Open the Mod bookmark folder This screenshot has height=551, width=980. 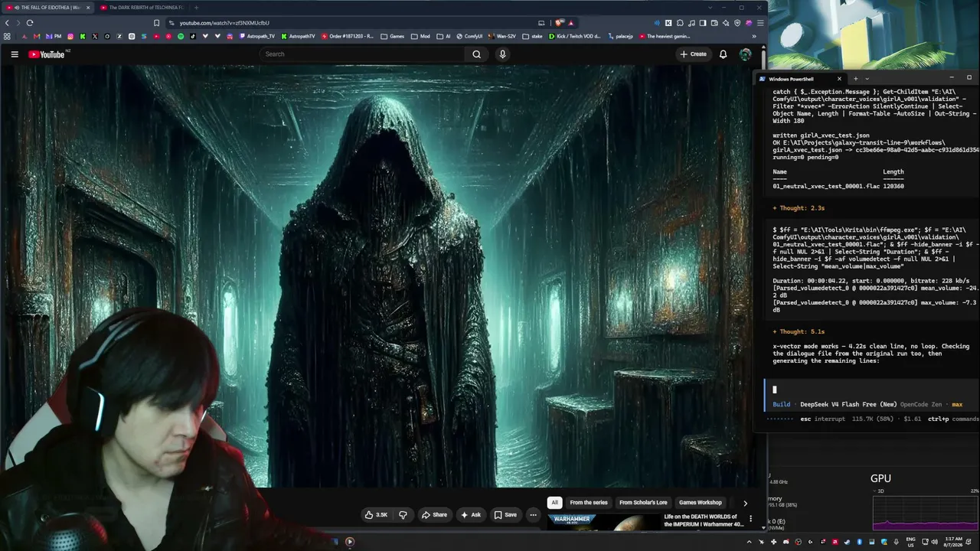(420, 36)
